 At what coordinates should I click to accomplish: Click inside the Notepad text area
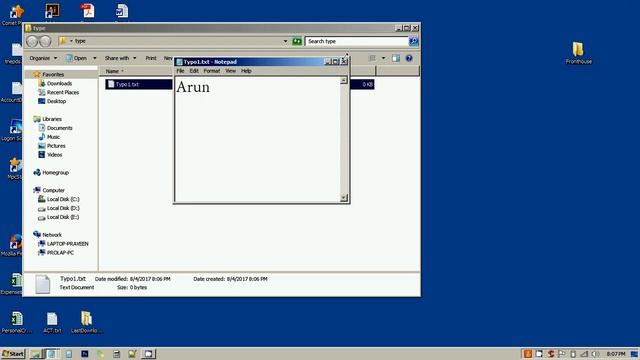coord(258,139)
